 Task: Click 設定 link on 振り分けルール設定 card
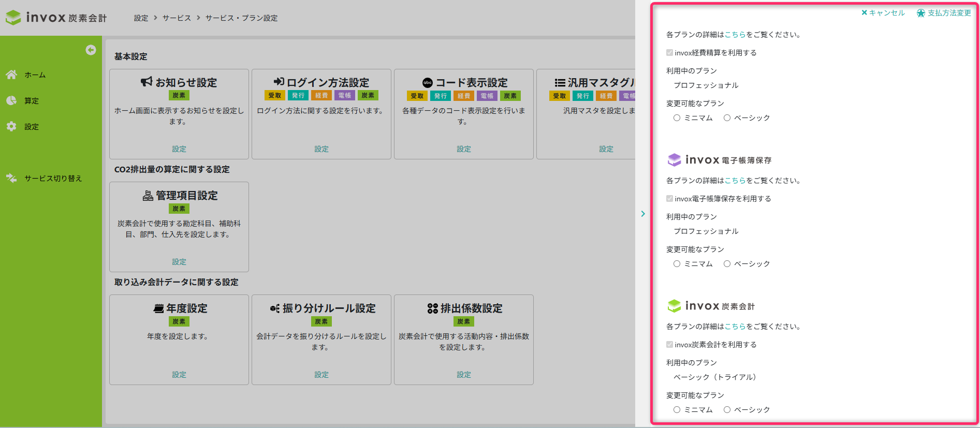coord(321,374)
